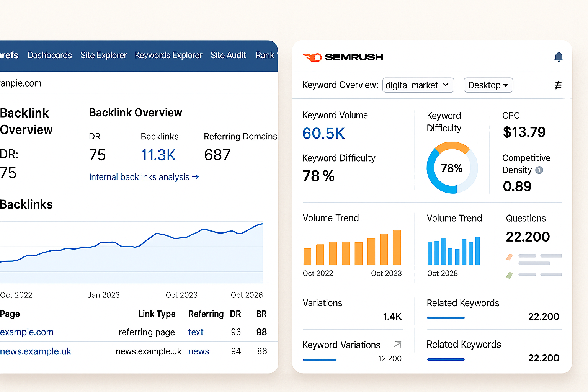Click the blue text referring link
This screenshot has height=392, width=588.
tap(196, 332)
